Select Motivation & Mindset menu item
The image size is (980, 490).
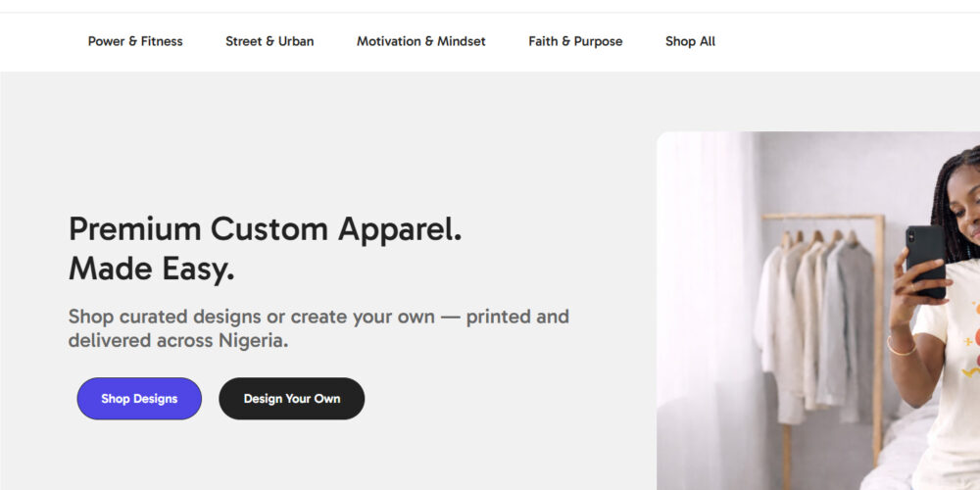pyautogui.click(x=420, y=41)
